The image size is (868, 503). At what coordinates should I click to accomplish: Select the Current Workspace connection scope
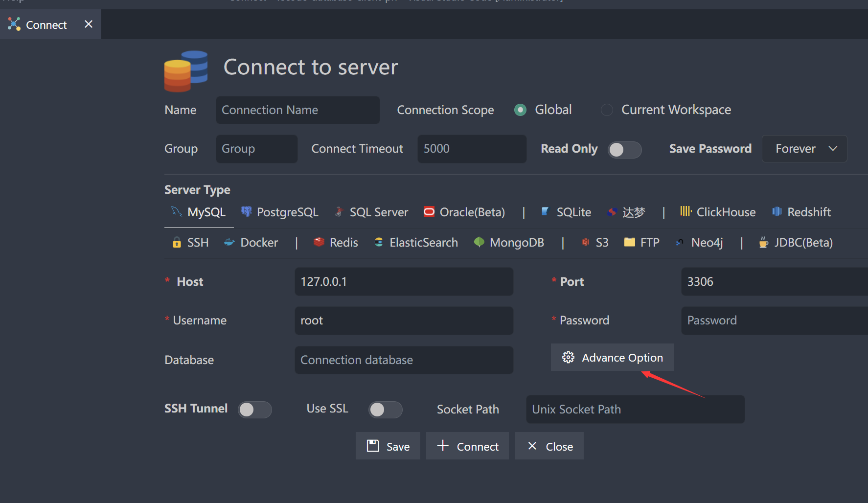pyautogui.click(x=607, y=110)
